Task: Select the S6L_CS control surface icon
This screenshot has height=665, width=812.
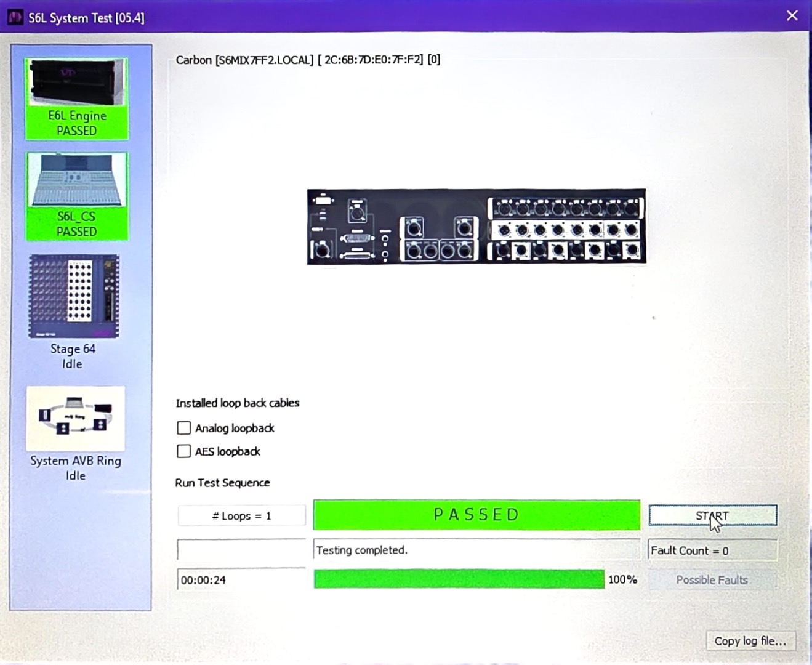Action: [x=77, y=180]
